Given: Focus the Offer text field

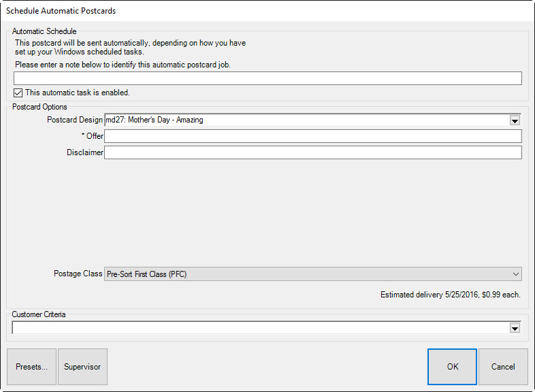Looking at the screenshot, I should click(312, 136).
